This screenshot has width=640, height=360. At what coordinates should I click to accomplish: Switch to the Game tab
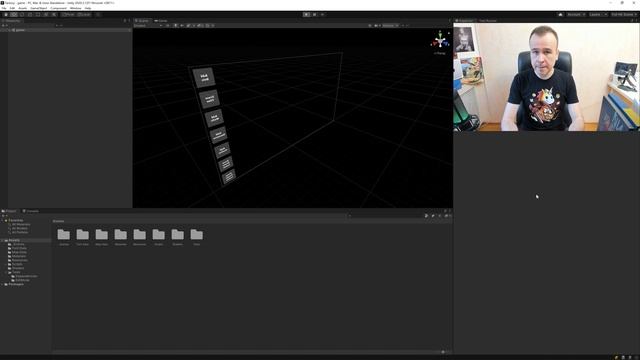coord(161,20)
